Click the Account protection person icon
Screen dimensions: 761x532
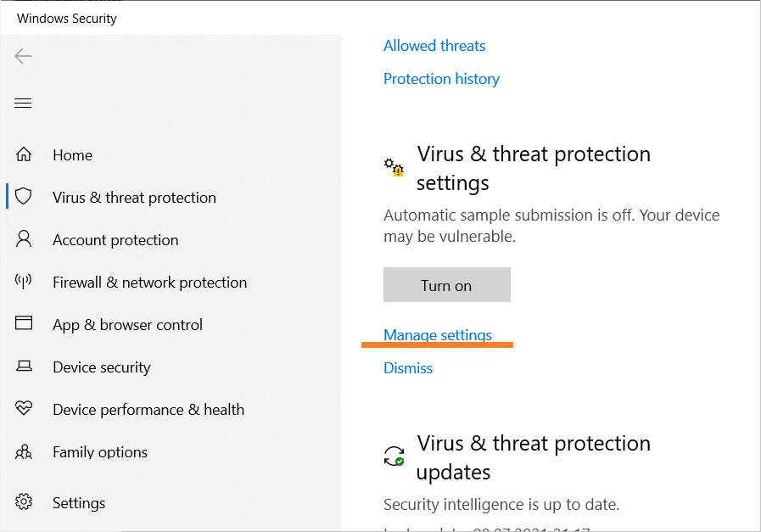coord(23,239)
